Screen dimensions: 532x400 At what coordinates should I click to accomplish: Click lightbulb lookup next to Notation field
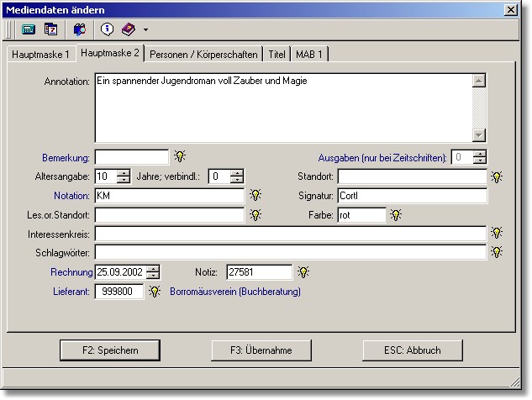click(255, 195)
